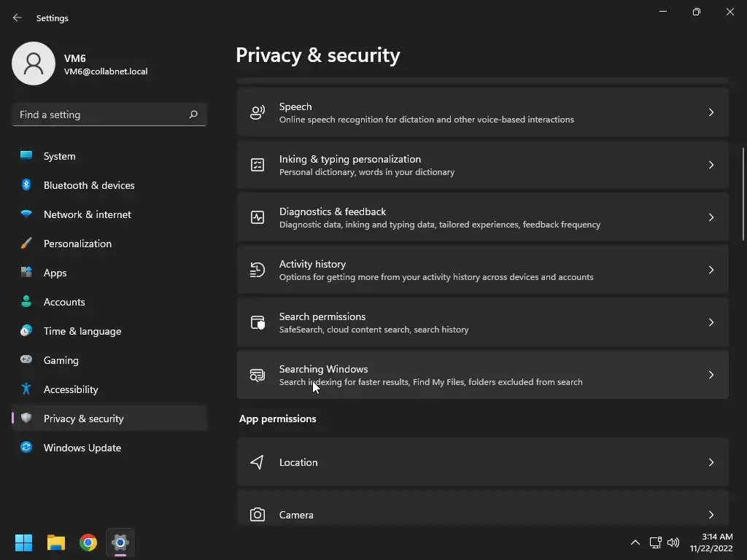
Task: Expand Speech settings using the chevron
Action: tap(711, 112)
